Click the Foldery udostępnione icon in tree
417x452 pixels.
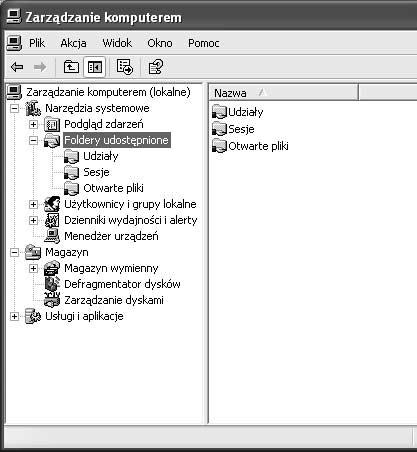click(x=52, y=140)
